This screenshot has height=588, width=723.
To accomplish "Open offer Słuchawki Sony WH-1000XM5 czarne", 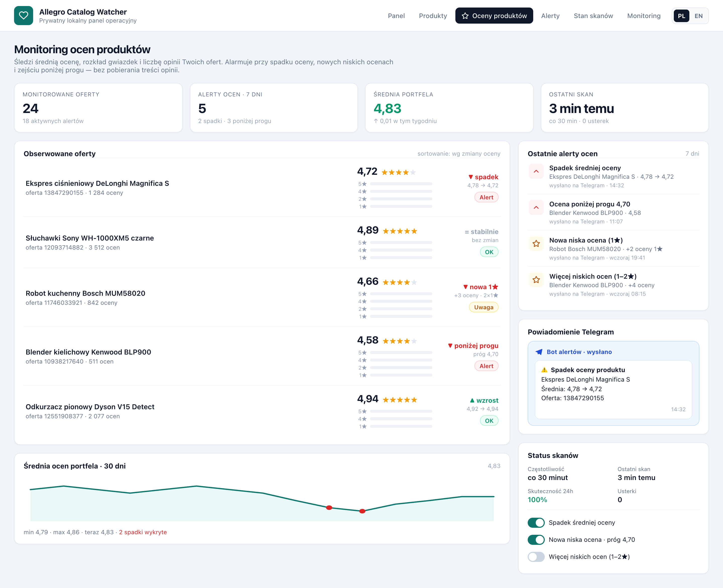I will [90, 238].
